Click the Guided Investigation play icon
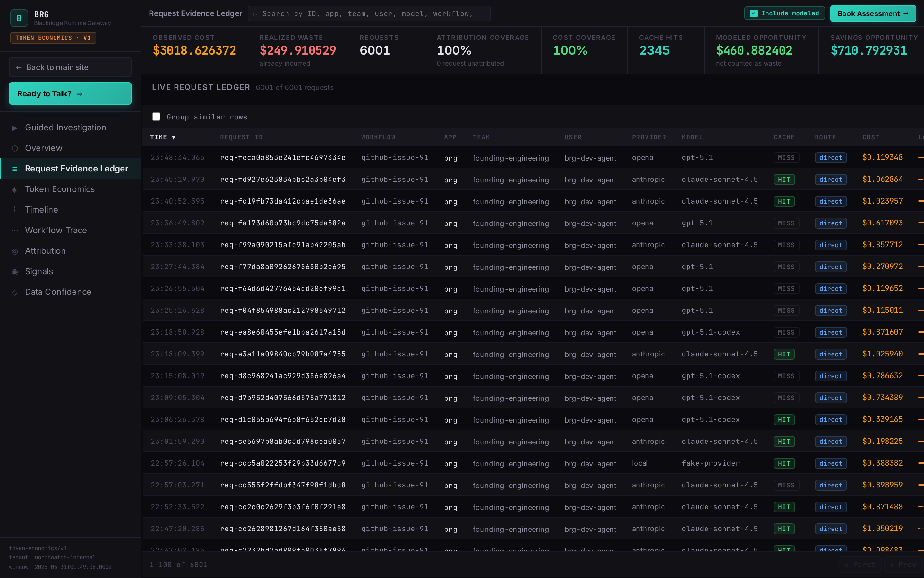Screen dimensions: 924x578 tap(14, 128)
